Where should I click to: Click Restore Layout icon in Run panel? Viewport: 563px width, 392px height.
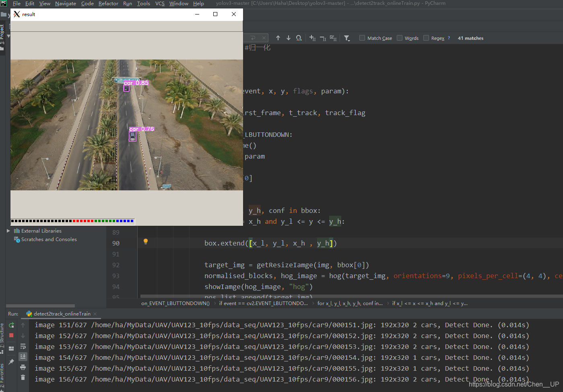point(11,349)
